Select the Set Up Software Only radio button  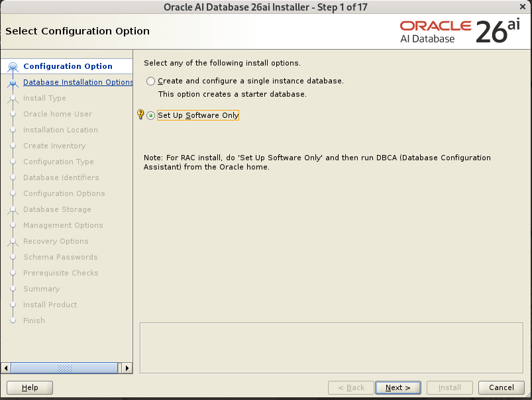tap(151, 115)
